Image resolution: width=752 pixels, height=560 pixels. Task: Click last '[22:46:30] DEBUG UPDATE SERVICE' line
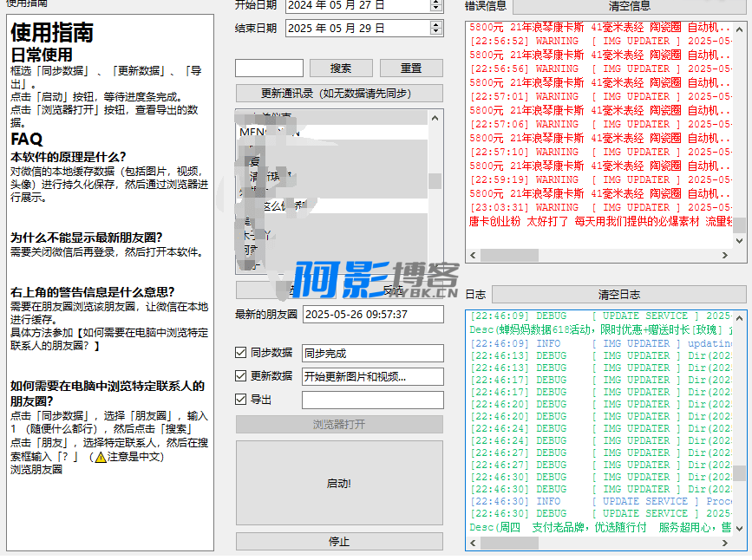click(x=600, y=513)
